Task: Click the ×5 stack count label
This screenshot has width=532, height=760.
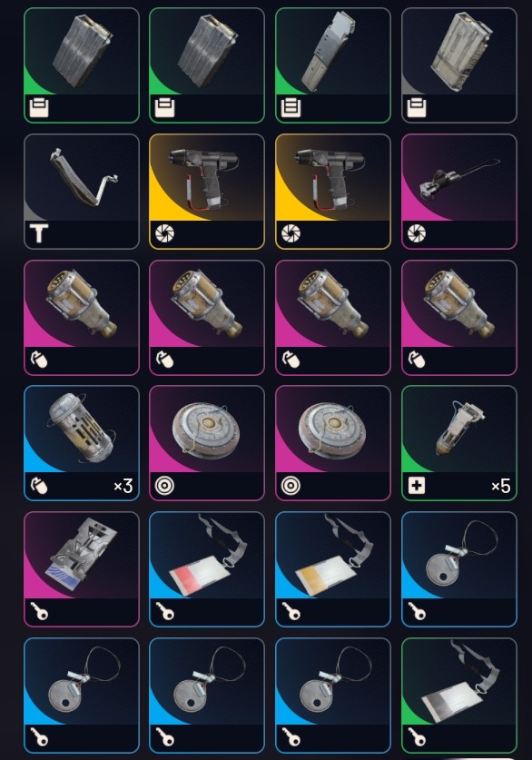Action: pyautogui.click(x=500, y=486)
